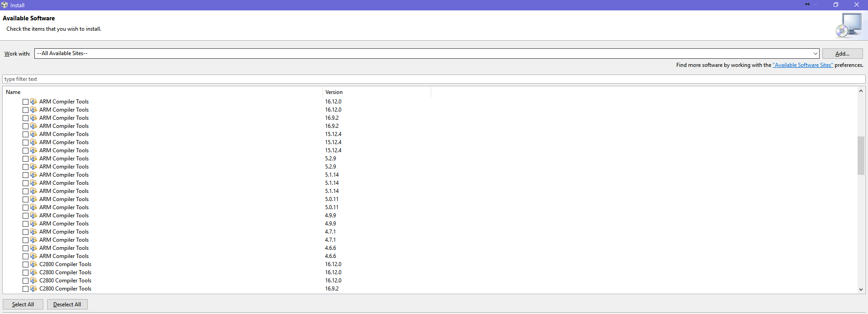Open the Work with sites dropdown arrow
This screenshot has width=868, height=314.
[815, 54]
